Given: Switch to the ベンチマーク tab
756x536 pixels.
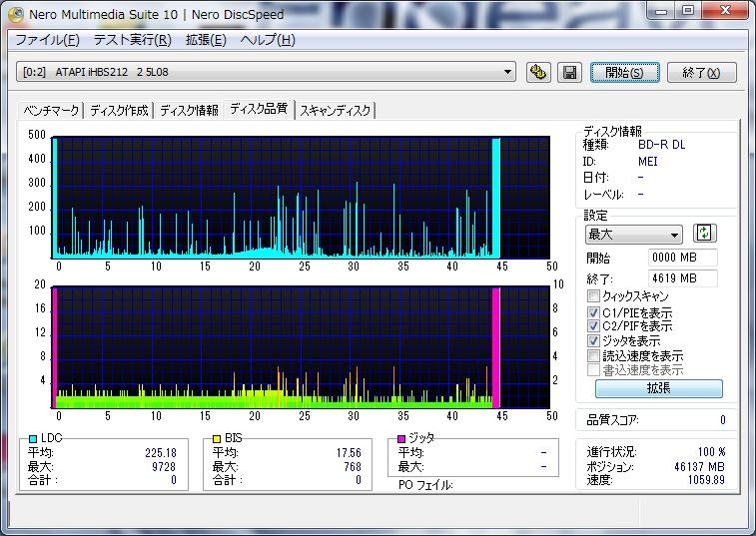Looking at the screenshot, I should point(51,111).
